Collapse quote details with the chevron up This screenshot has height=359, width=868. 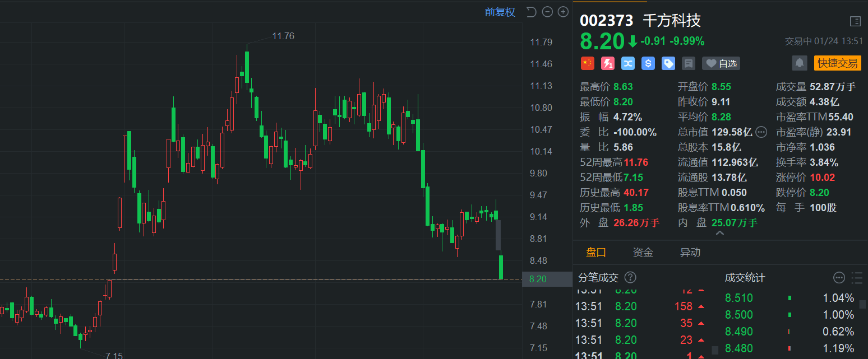(720, 232)
